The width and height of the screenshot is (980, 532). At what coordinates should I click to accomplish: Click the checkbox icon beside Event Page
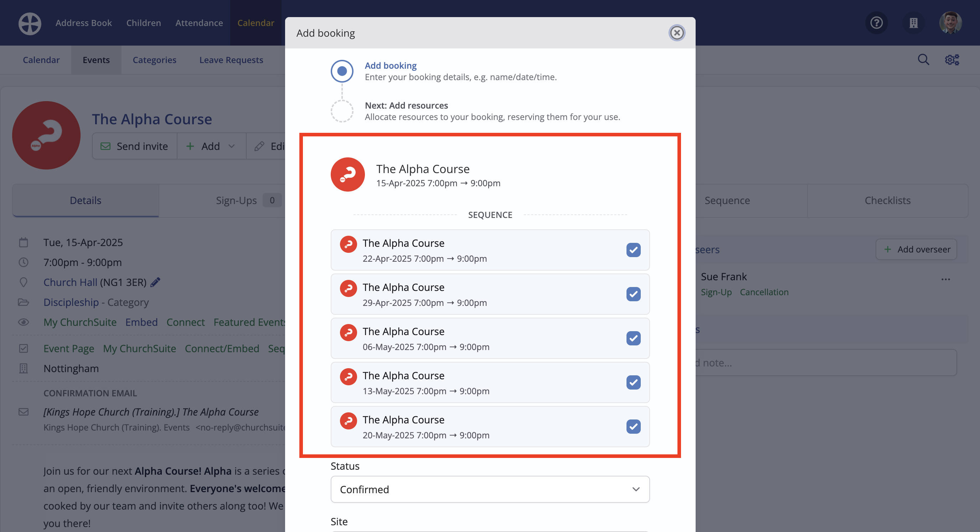tap(24, 348)
